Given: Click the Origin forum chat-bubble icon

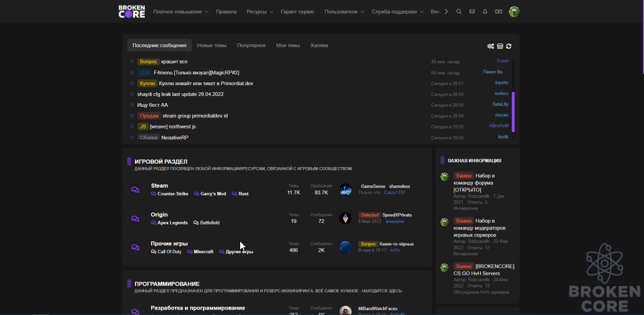Looking at the screenshot, I should (135, 218).
